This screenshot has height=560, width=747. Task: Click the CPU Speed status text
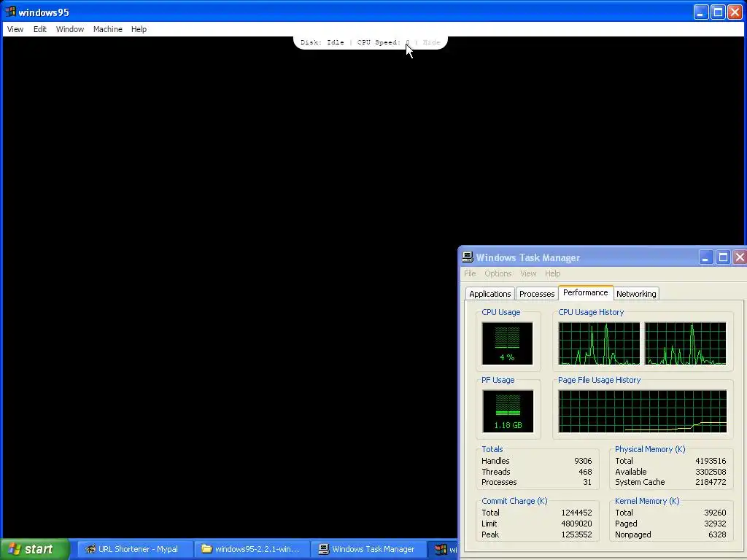384,42
